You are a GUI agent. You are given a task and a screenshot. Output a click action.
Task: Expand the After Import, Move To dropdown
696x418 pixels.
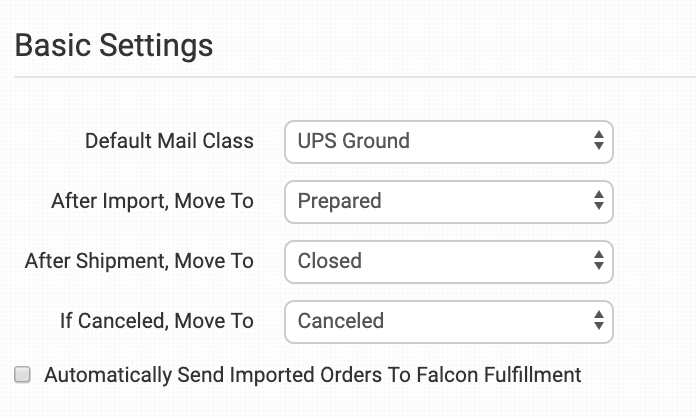click(448, 201)
